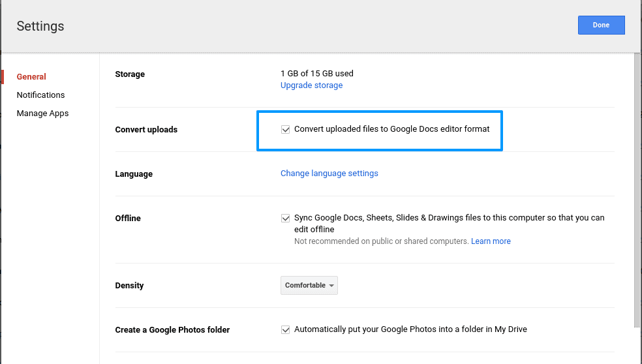
Task: Click 'Automatically put your Google Photos' label text
Action: pos(410,330)
